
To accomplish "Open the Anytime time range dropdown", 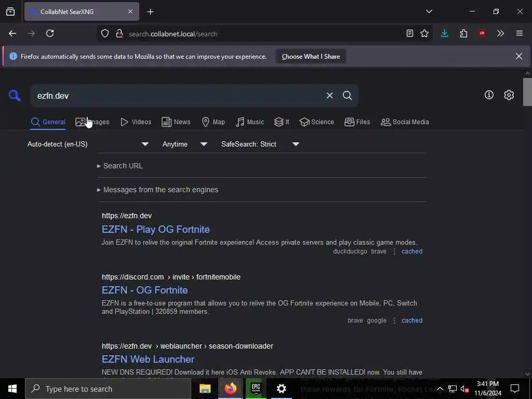I will pyautogui.click(x=185, y=144).
